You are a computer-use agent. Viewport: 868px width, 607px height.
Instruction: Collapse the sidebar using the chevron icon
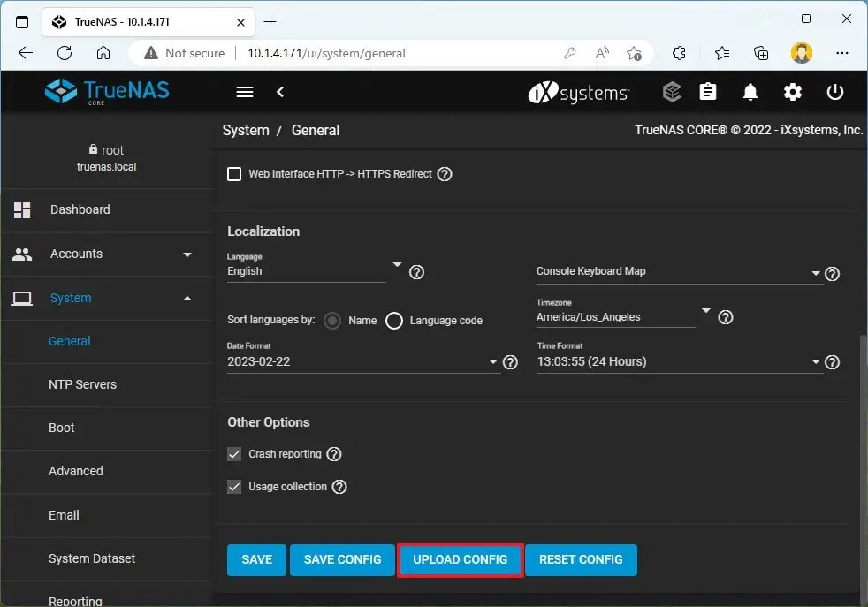click(281, 92)
